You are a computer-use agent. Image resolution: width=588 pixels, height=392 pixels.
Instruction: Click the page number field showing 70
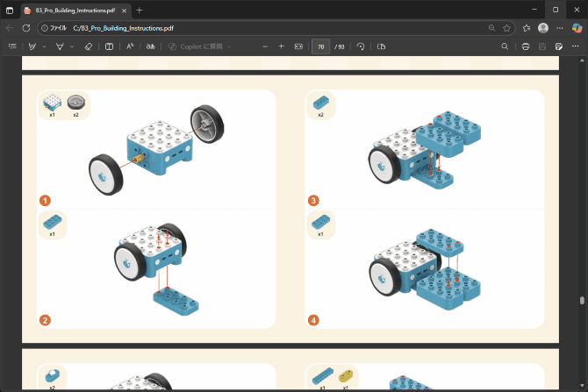click(321, 46)
